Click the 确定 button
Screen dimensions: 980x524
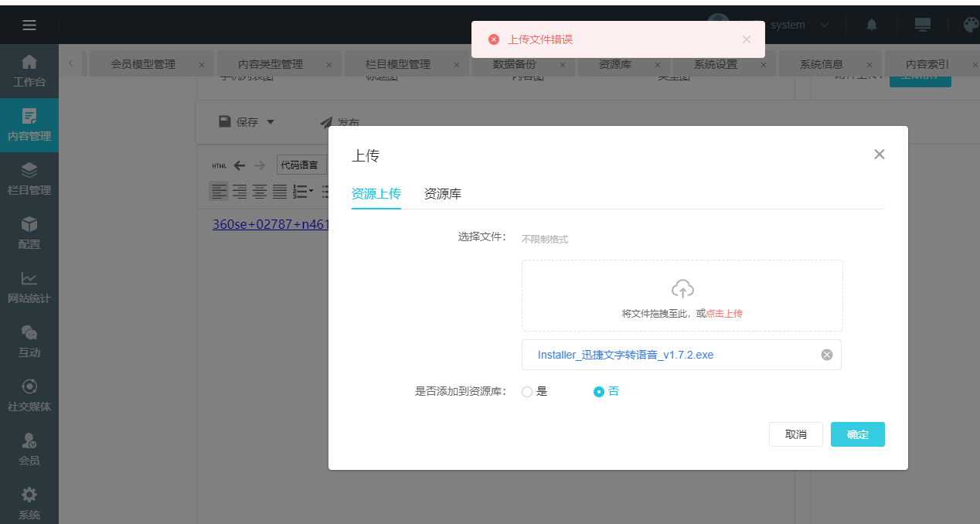point(857,434)
